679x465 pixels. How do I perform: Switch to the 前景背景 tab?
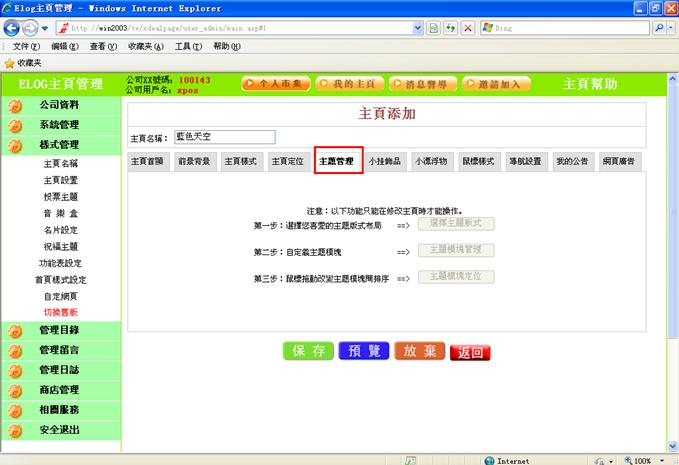point(194,161)
